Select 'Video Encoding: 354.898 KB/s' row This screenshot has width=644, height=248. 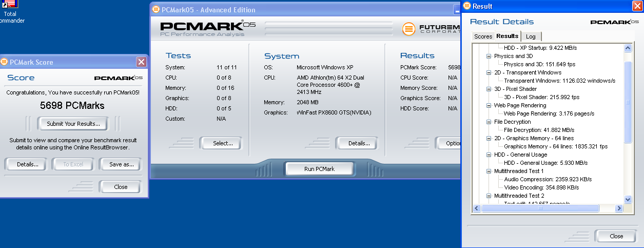pos(541,187)
